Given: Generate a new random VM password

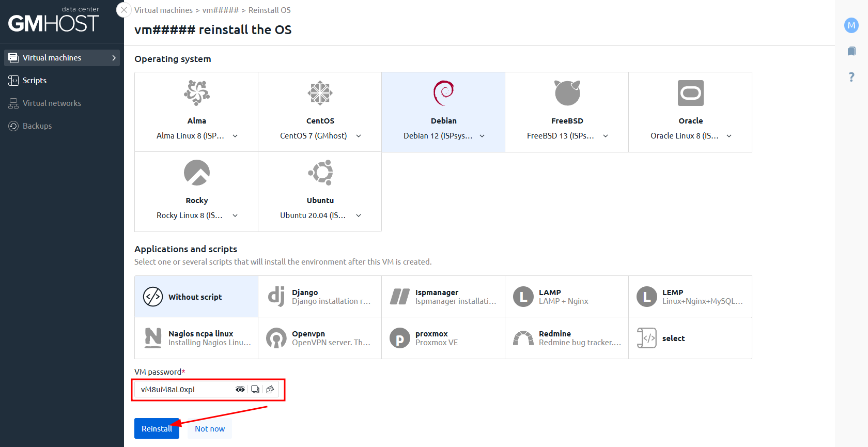Looking at the screenshot, I should pos(270,390).
